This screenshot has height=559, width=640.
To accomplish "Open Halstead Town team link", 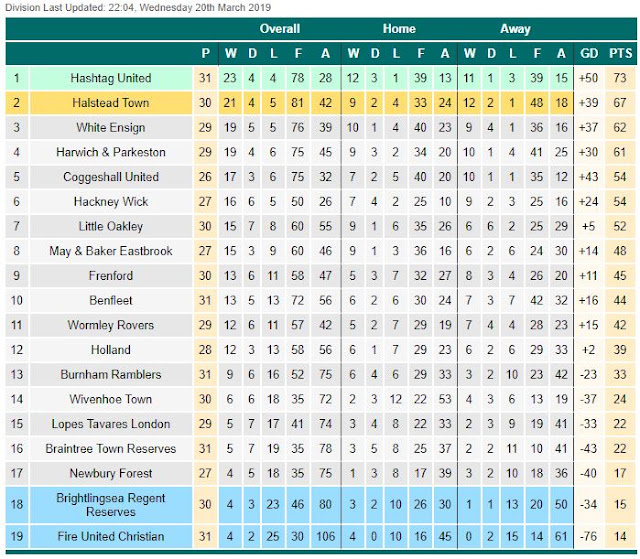I will pyautogui.click(x=111, y=102).
